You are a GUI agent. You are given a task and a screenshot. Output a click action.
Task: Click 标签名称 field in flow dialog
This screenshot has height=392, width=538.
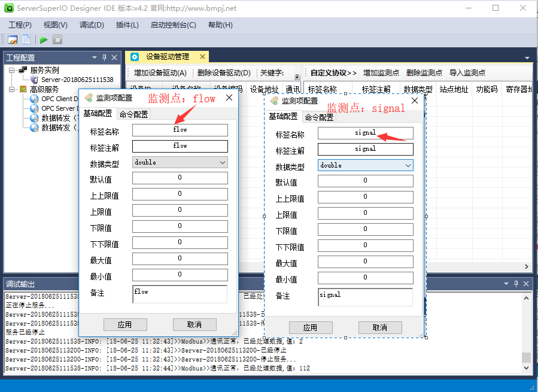coord(180,130)
